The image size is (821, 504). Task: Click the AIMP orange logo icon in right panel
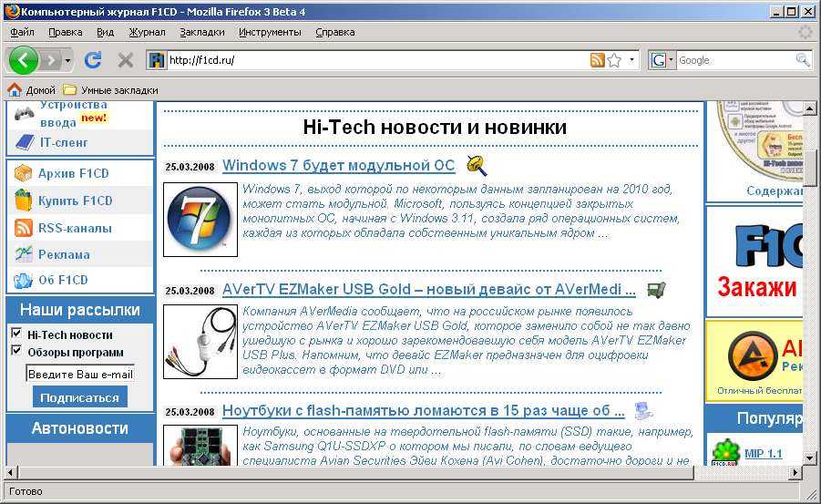coord(753,356)
